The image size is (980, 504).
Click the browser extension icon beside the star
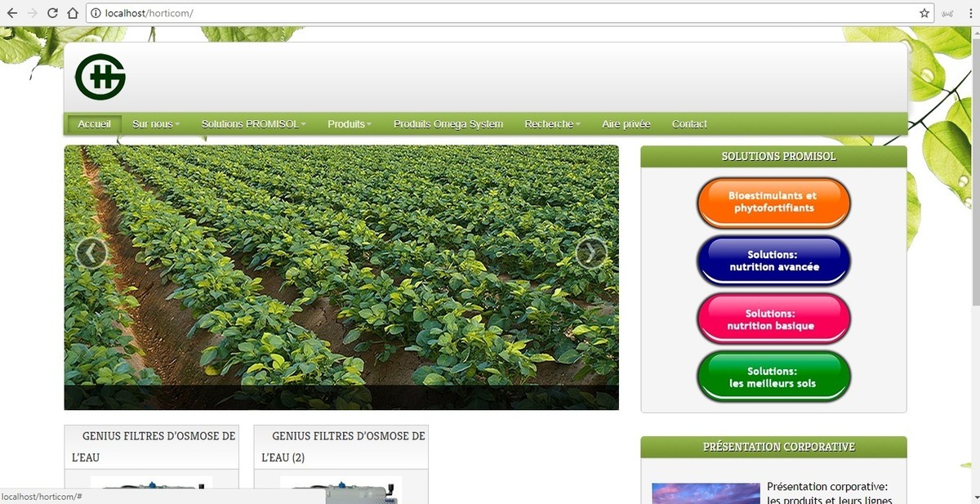948,13
